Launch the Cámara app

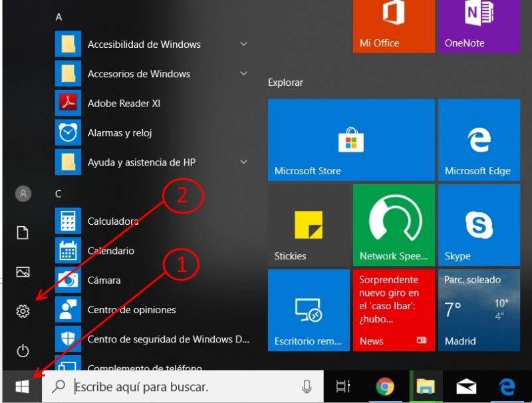152,280
